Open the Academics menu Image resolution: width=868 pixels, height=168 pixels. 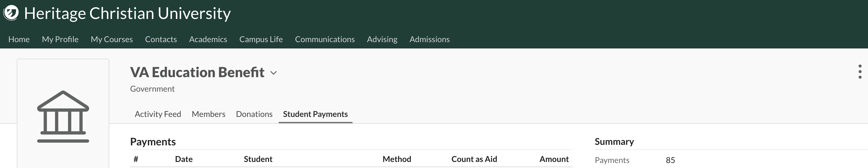(208, 39)
